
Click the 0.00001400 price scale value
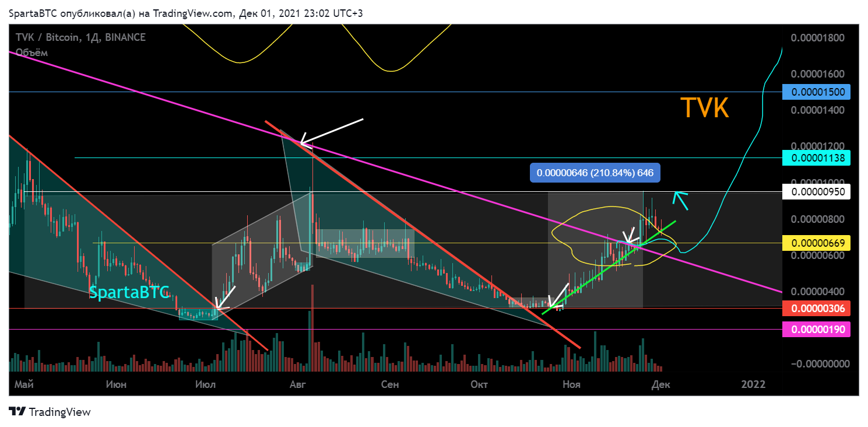coord(817,110)
